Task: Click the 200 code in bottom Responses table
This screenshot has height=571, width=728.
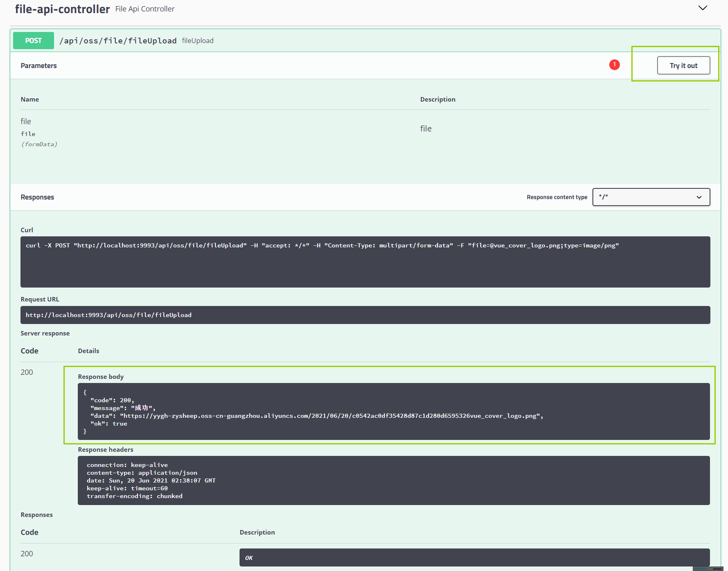Action: tap(27, 554)
